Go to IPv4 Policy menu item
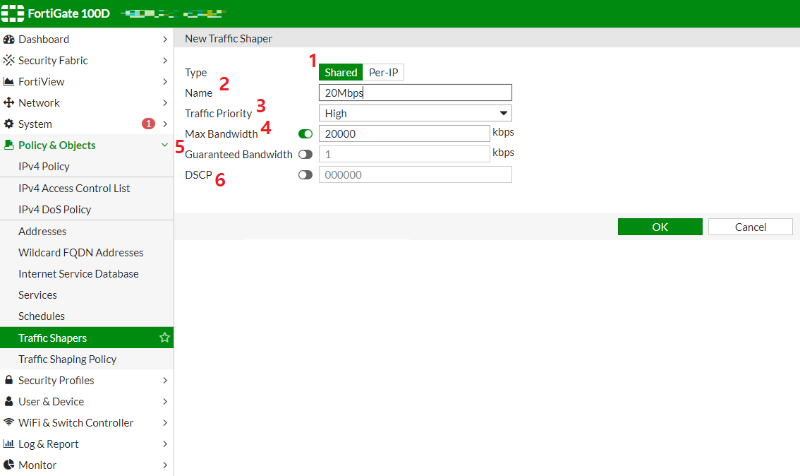 coord(44,166)
